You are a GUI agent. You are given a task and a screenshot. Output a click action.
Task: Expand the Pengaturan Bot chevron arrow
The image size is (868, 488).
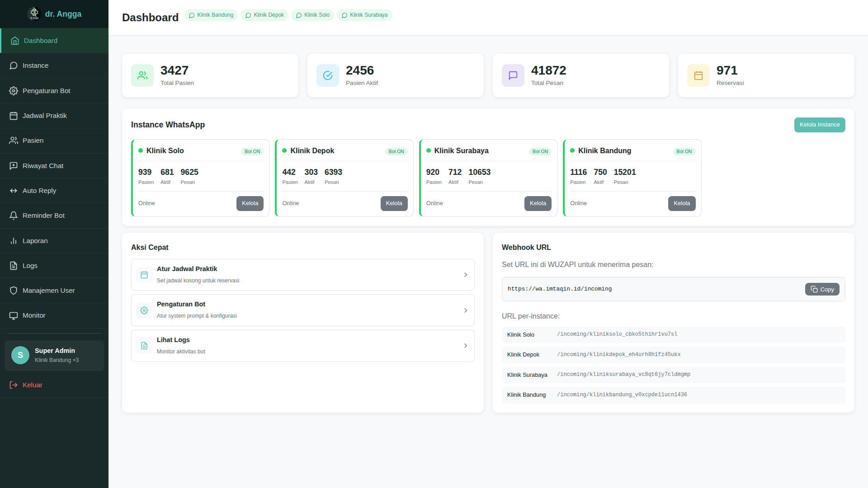click(x=466, y=310)
